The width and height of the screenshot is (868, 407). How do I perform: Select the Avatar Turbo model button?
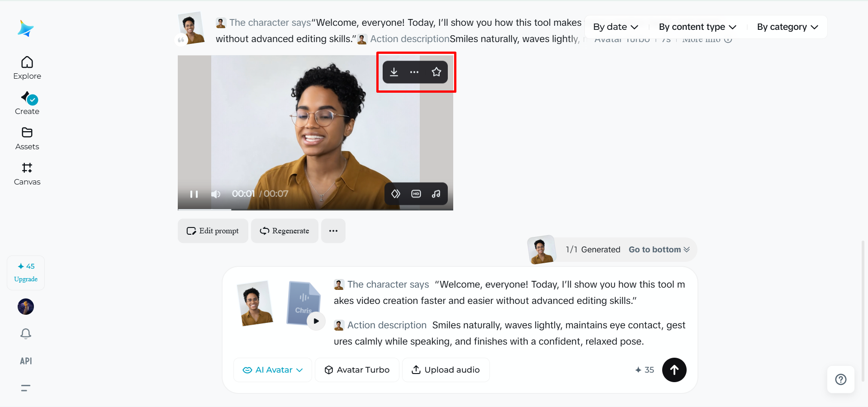[x=357, y=370]
